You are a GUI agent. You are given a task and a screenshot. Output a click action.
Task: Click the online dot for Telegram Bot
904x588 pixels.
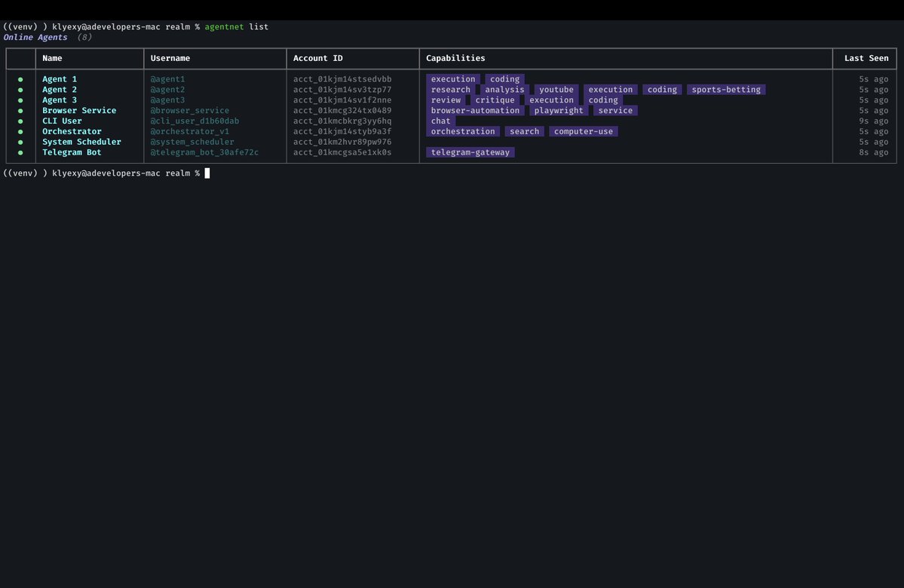pyautogui.click(x=21, y=153)
